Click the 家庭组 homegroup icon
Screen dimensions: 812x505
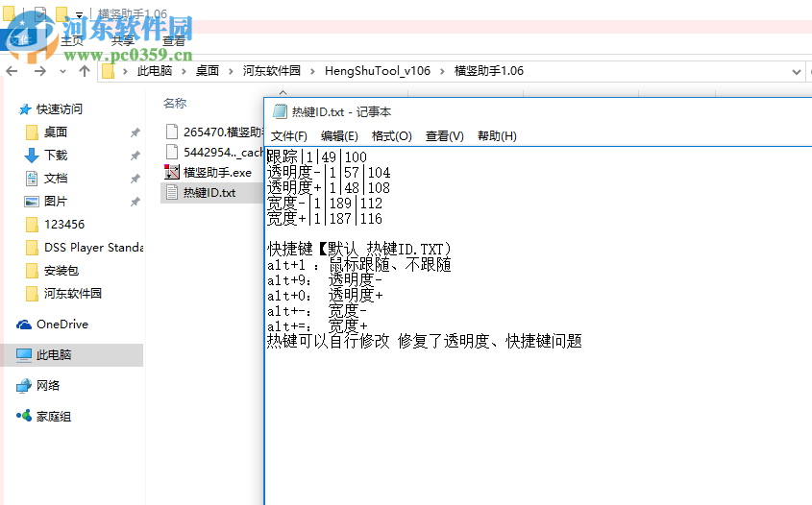coord(24,416)
